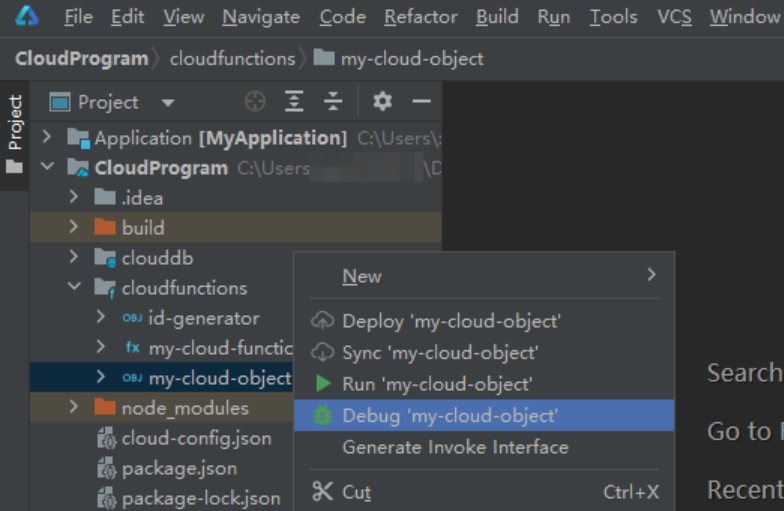The image size is (784, 511).
Task: Toggle the vertical Project side tab
Action: (x=14, y=123)
